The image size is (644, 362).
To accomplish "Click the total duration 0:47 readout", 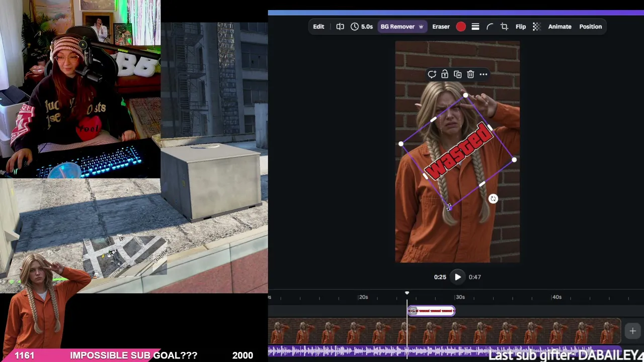I will [x=474, y=277].
